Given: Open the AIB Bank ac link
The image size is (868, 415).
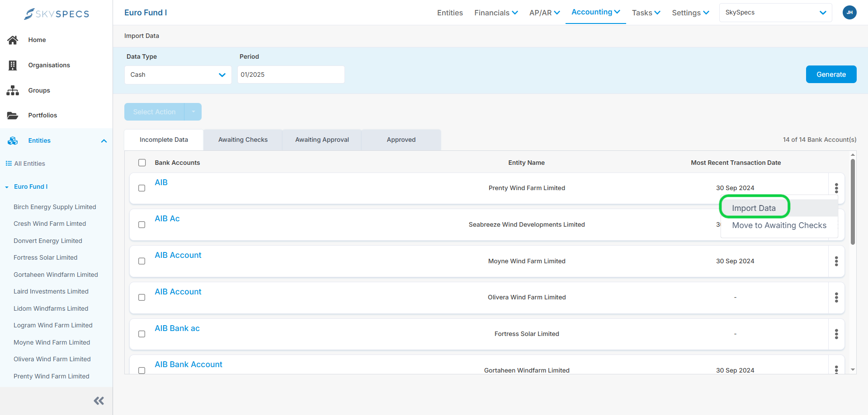Looking at the screenshot, I should (177, 328).
